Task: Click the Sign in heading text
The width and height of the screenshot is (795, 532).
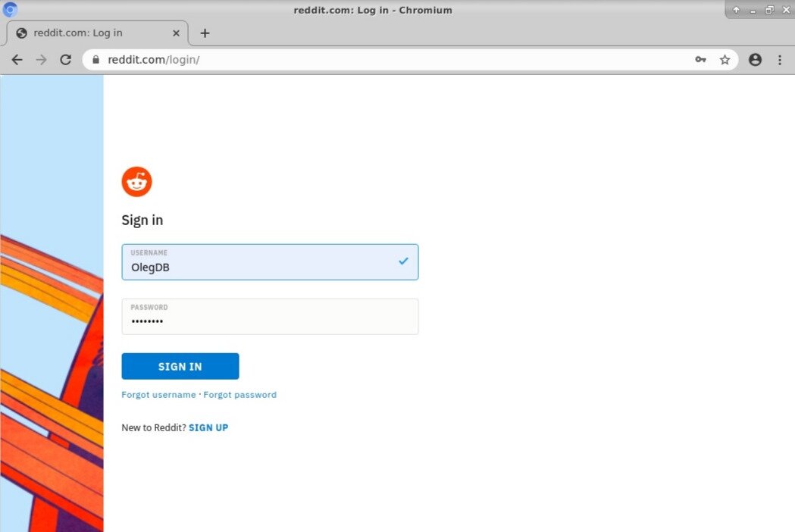Action: (x=142, y=220)
